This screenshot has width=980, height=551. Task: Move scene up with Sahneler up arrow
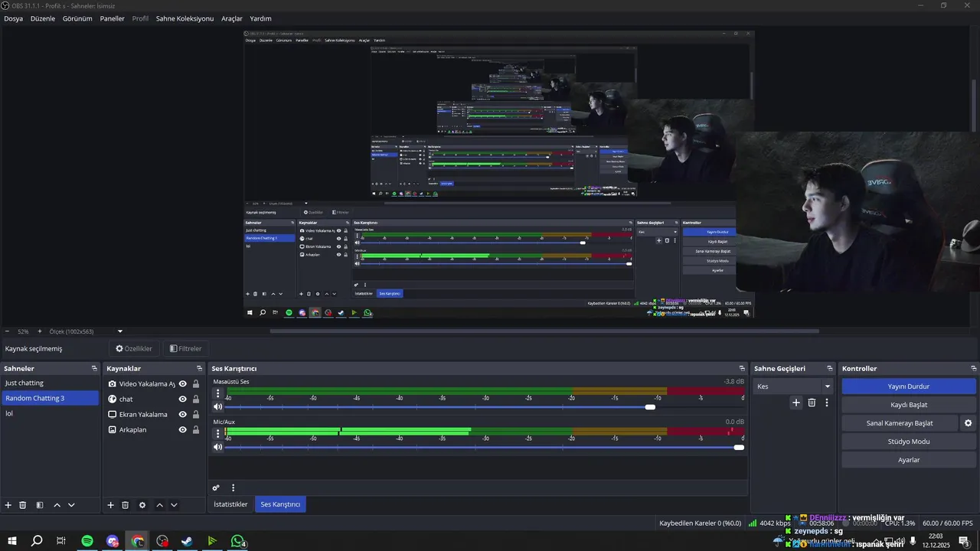click(57, 505)
